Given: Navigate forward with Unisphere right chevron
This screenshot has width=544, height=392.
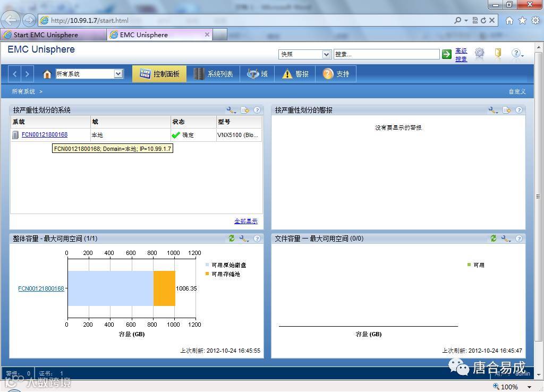Looking at the screenshot, I should (27, 74).
